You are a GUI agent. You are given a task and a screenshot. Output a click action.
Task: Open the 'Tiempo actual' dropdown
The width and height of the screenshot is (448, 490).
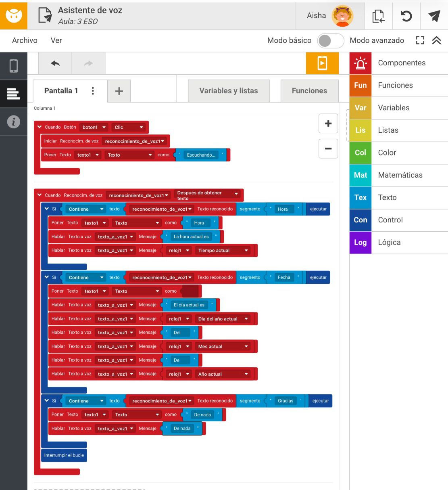[x=246, y=251]
